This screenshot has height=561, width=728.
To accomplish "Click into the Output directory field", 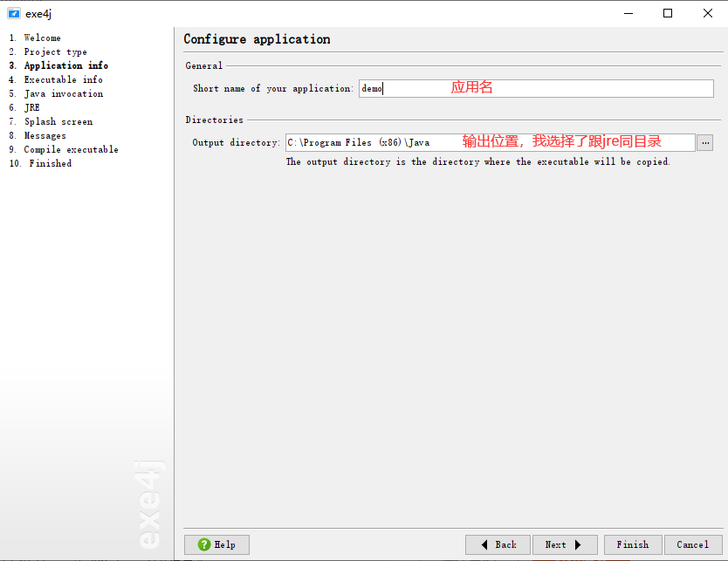I will (491, 142).
